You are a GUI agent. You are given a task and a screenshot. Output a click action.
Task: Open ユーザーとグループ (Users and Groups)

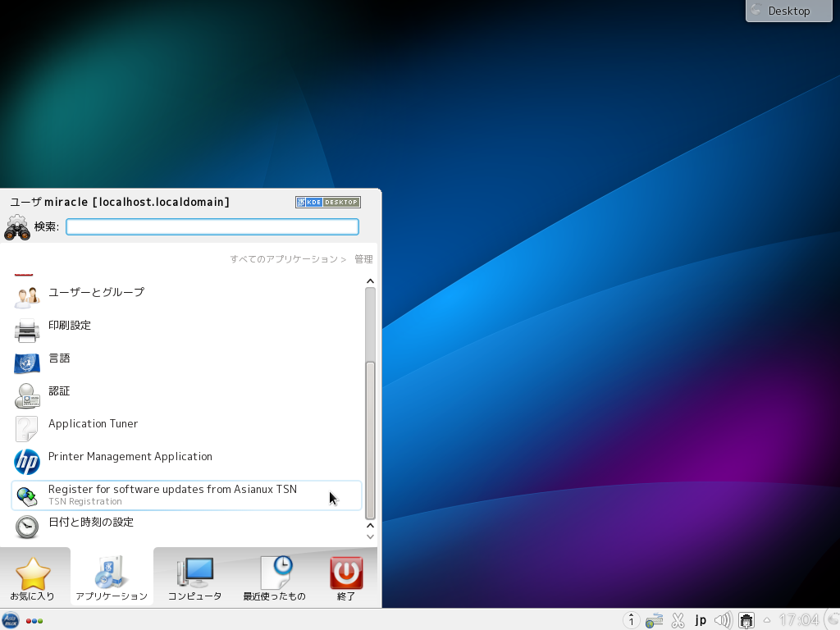pyautogui.click(x=96, y=293)
